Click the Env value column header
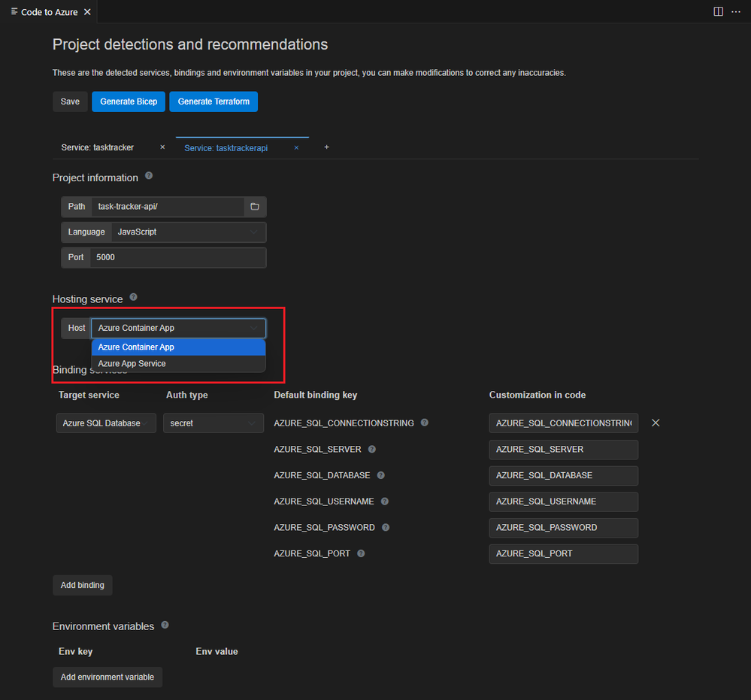 point(217,651)
